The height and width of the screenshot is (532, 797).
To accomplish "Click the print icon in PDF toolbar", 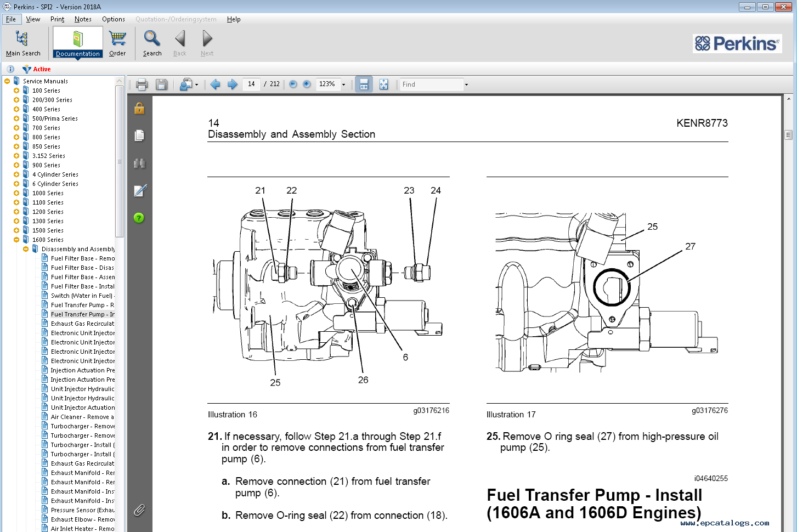I will click(x=142, y=84).
